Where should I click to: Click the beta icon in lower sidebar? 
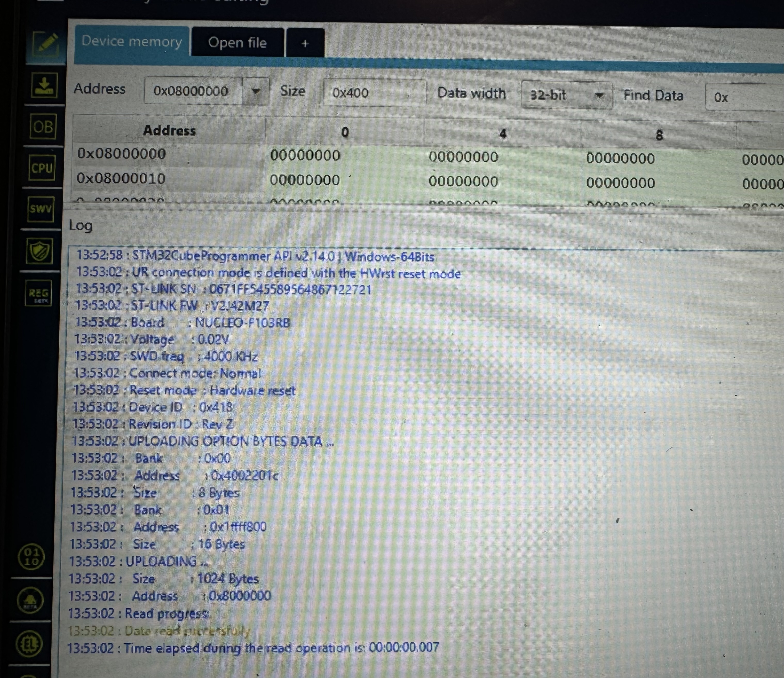point(30,601)
